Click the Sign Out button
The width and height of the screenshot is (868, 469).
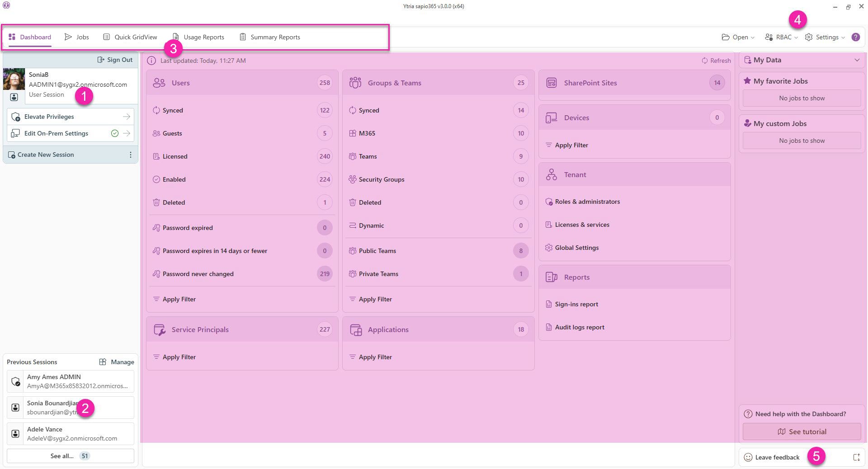[115, 60]
